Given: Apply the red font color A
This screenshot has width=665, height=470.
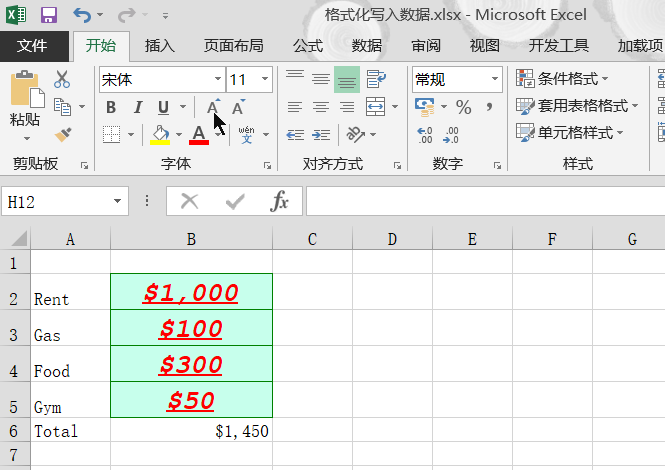Looking at the screenshot, I should tap(198, 135).
